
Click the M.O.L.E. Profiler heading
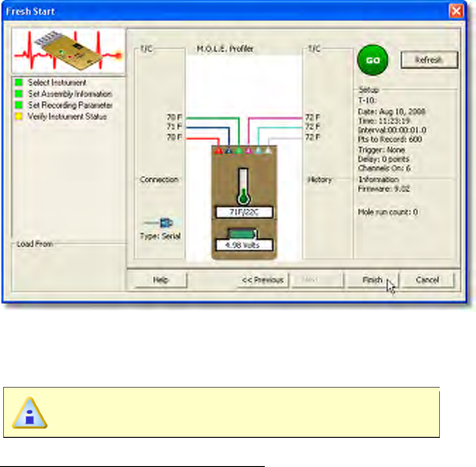(x=225, y=48)
